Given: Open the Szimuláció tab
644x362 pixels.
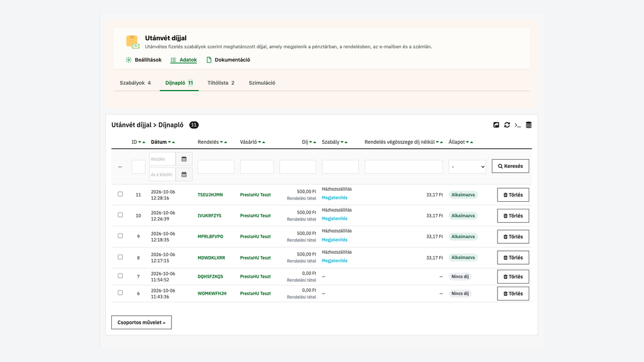Looking at the screenshot, I should (x=262, y=83).
